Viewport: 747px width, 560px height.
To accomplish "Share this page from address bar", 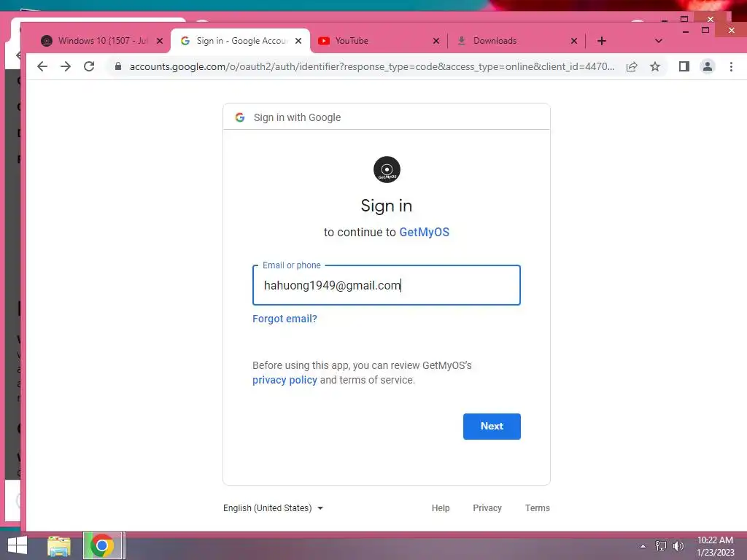I will 632,66.
